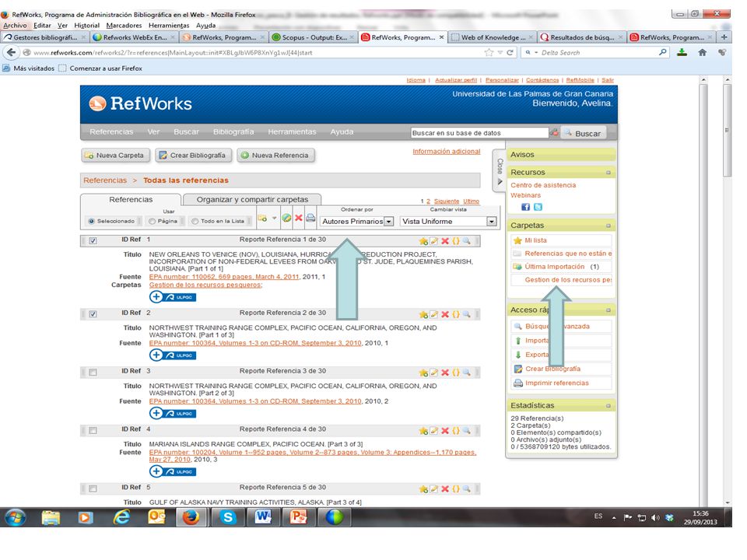Switch to Web of Knowledge browser tab
747x560 pixels.
coord(493,37)
